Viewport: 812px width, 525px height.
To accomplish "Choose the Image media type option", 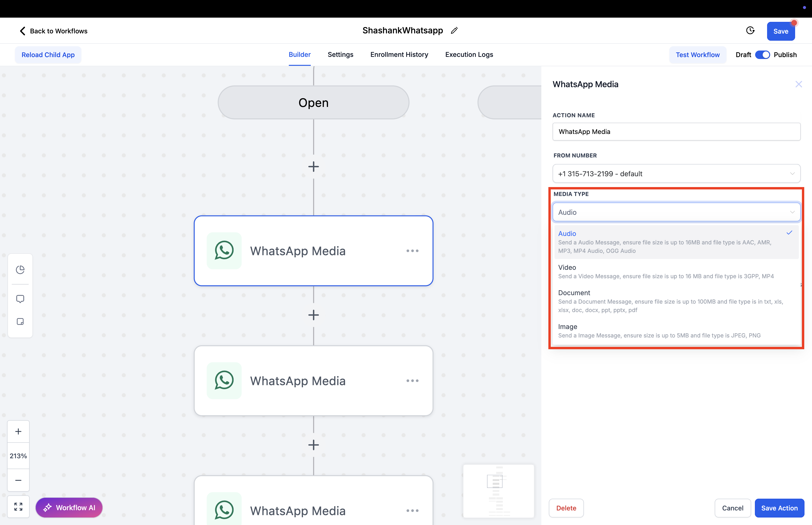I will tap(676, 331).
